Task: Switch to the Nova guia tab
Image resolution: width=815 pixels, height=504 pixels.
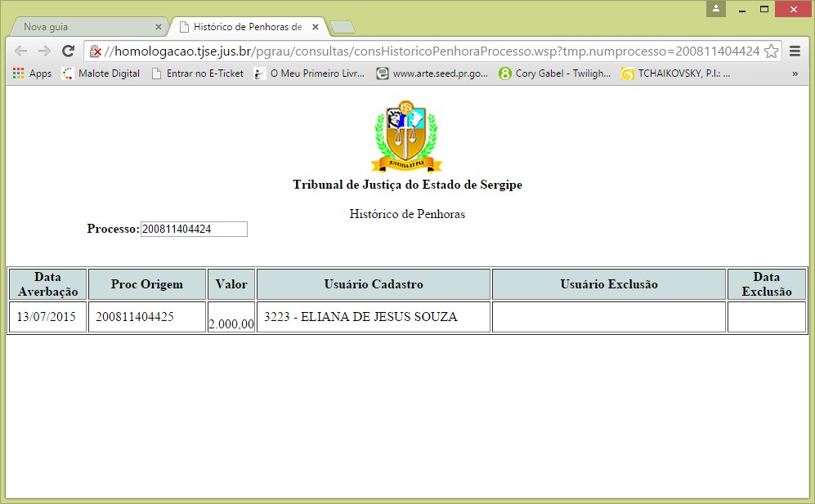Action: point(82,27)
